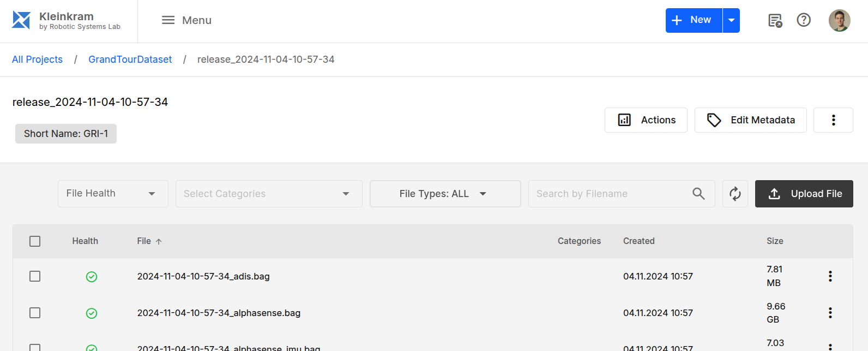Navigate to GrandTourDataset via the breadcrumb link
The width and height of the screenshot is (868, 351).
click(130, 59)
